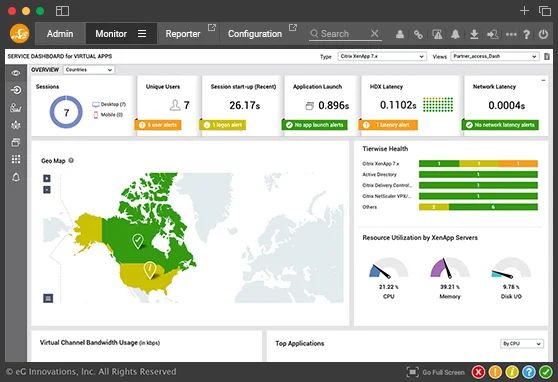Screen dimensions: 558x382
Task: Click the green normal checkmark status icon
Action: 546,372
